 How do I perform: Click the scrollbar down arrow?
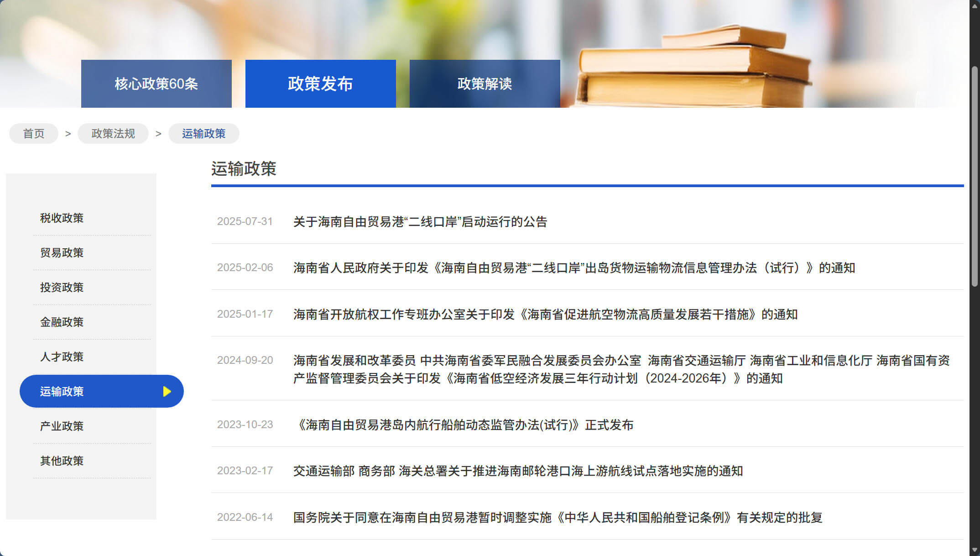[975, 550]
